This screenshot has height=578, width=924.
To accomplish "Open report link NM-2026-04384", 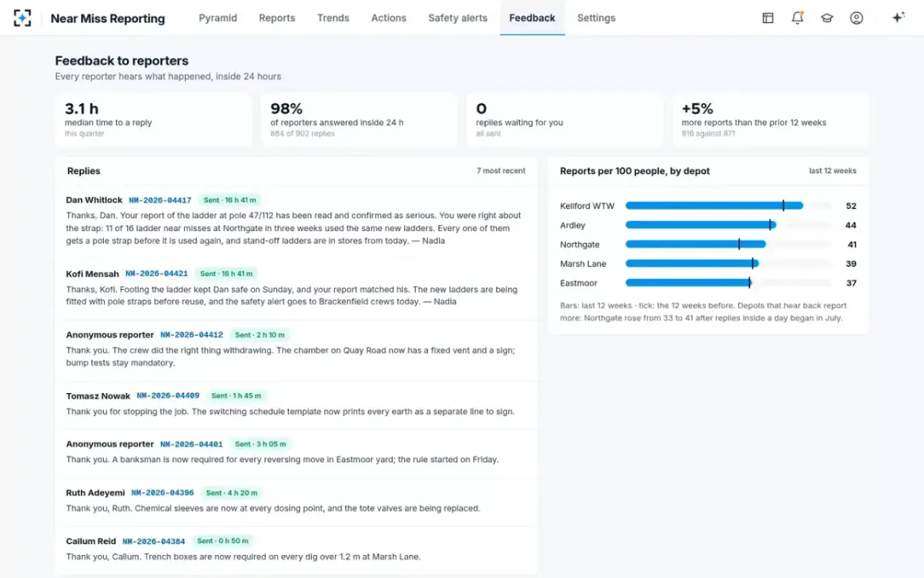I will pos(154,541).
